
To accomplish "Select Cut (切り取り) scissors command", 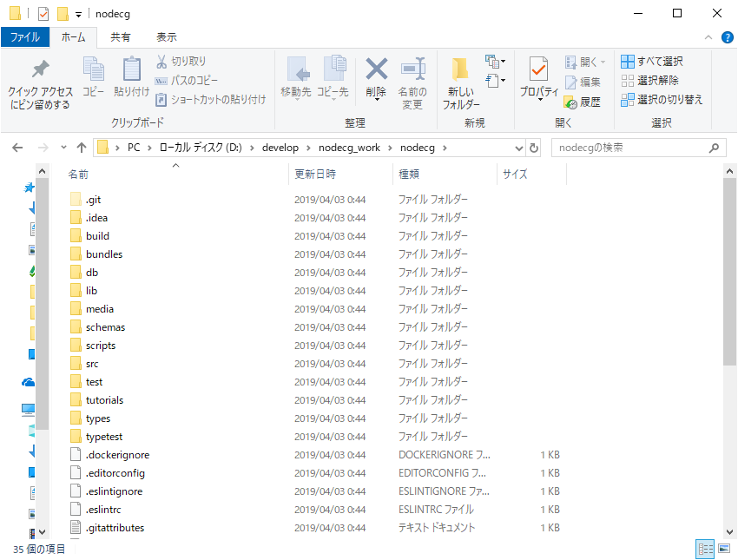I will 181,61.
